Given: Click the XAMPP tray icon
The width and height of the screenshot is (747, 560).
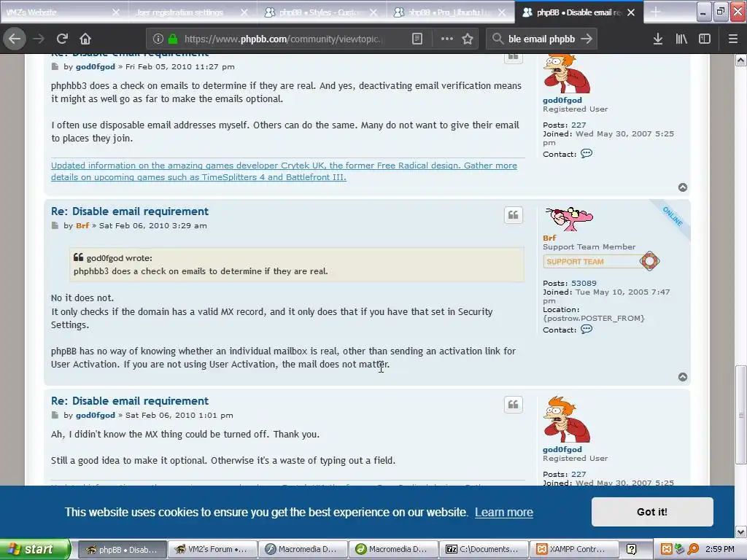Looking at the screenshot, I should [667, 549].
